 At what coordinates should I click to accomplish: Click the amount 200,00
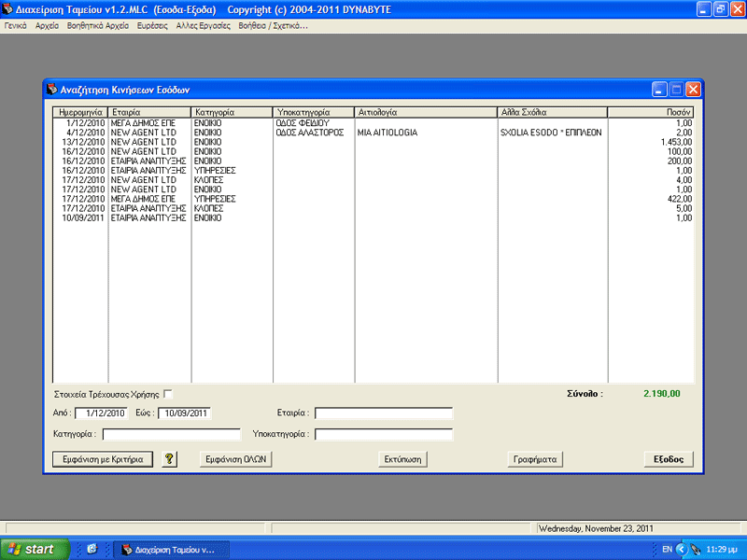click(x=680, y=161)
